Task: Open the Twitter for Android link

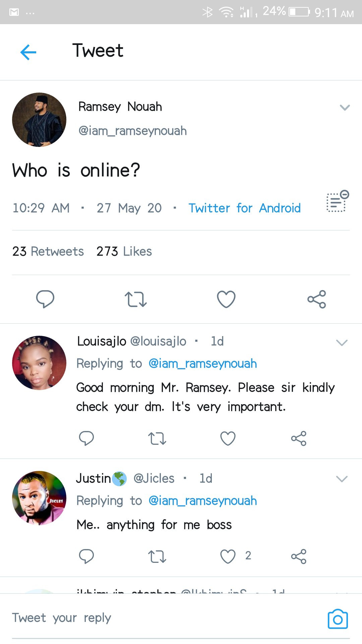Action: point(244,208)
